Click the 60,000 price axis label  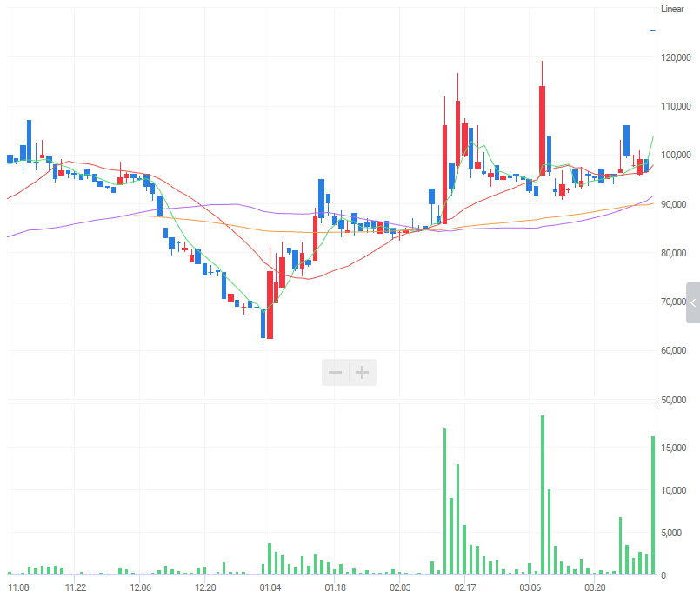[x=673, y=350]
